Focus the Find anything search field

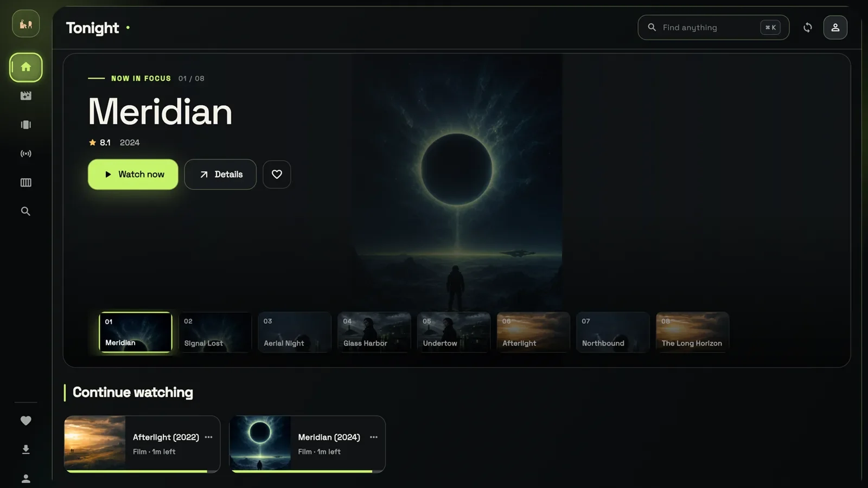coord(713,28)
